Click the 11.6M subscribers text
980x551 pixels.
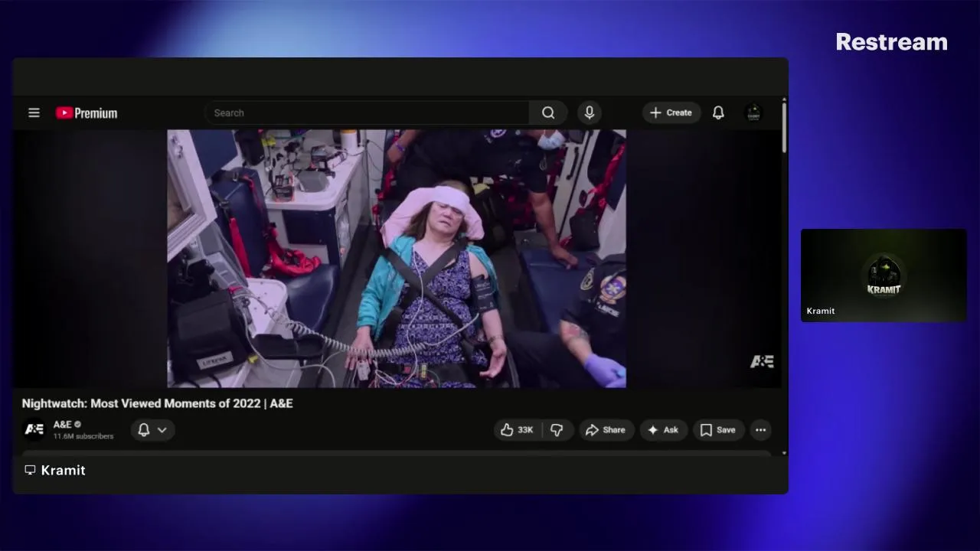pyautogui.click(x=83, y=436)
